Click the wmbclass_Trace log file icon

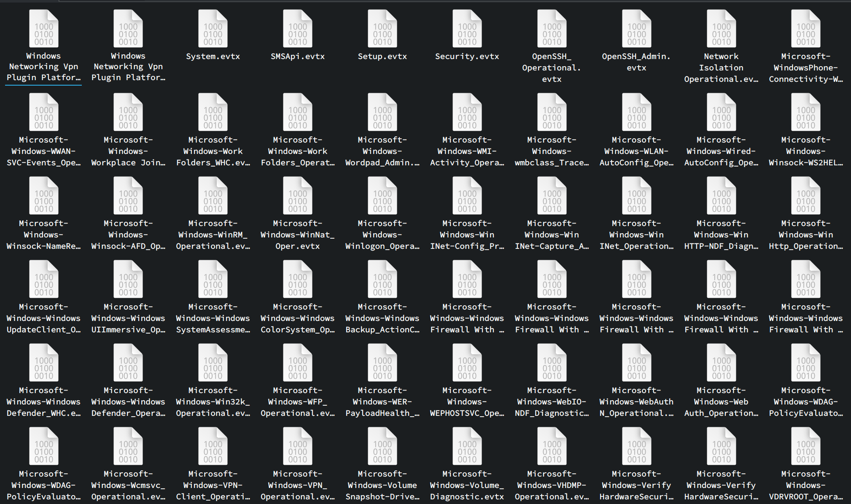(552, 112)
